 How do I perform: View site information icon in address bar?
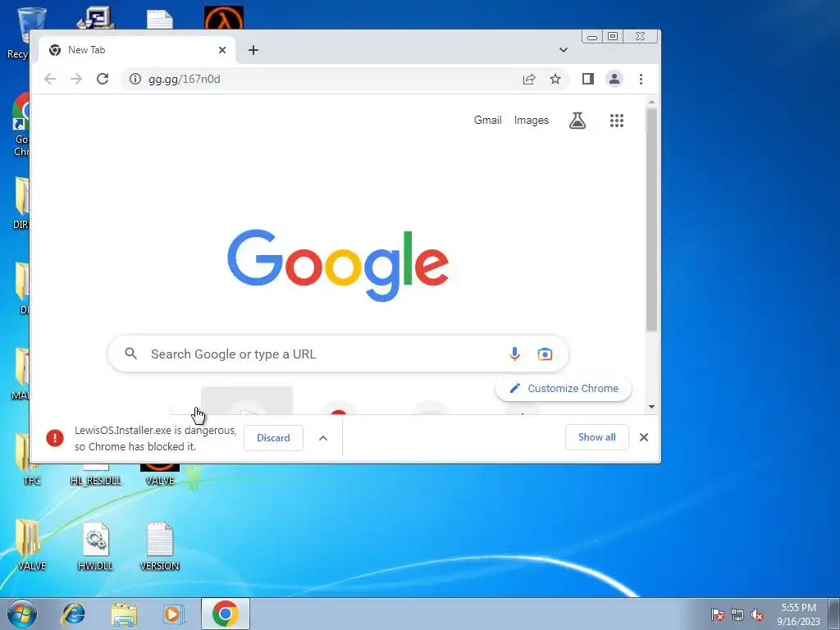pos(135,80)
